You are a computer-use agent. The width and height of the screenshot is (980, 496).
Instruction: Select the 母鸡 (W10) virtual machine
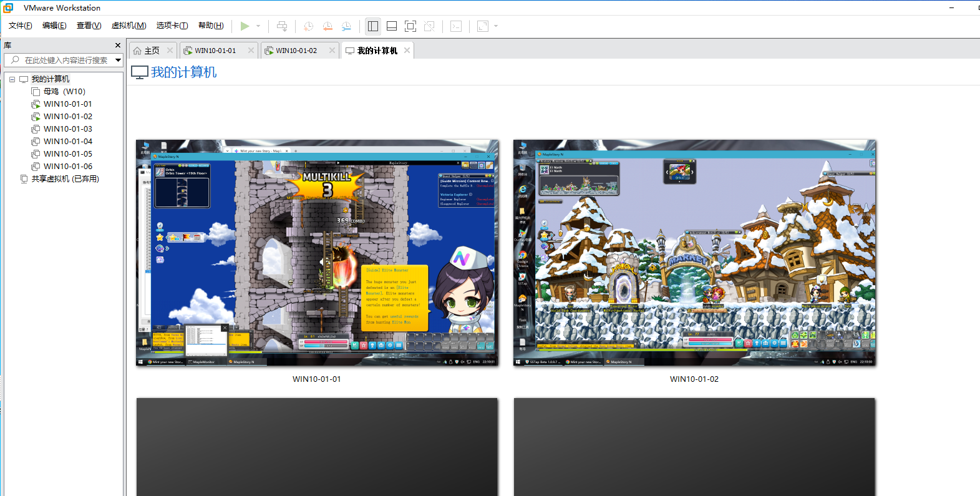click(x=64, y=92)
